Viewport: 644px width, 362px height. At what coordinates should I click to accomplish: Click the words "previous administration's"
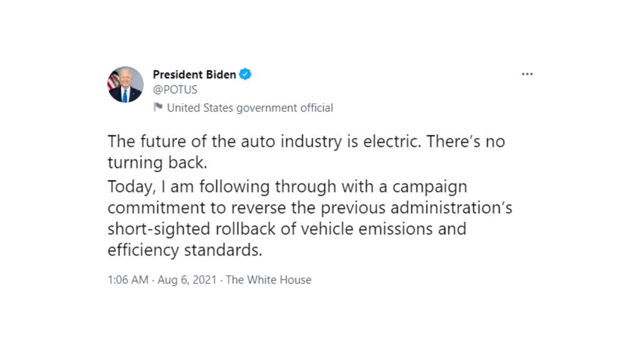pos(417,208)
